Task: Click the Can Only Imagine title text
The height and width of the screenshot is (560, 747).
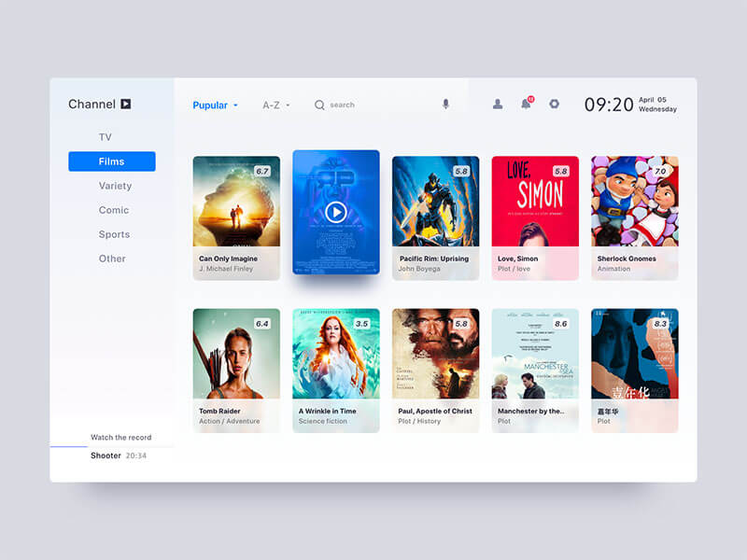Action: pyautogui.click(x=228, y=259)
